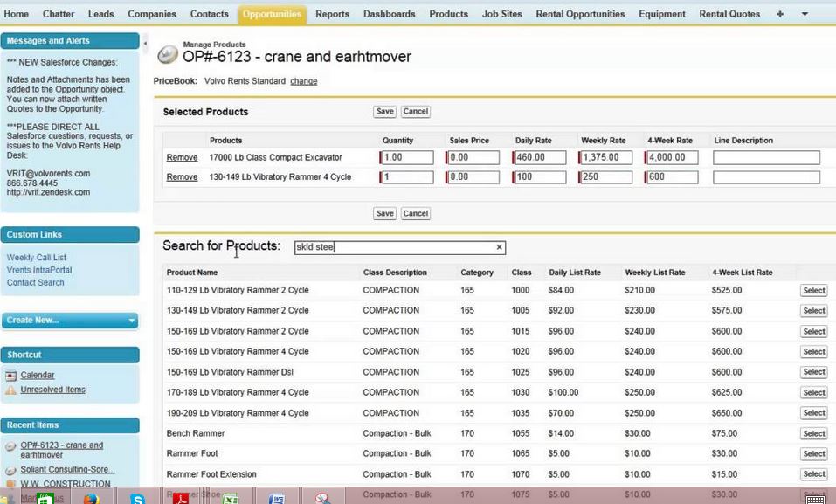Click the change link for PriceBook
Screen dimensions: 836x504
tap(303, 81)
